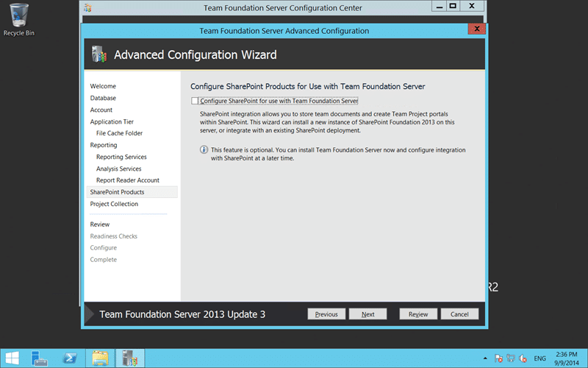Image resolution: width=588 pixels, height=368 pixels.
Task: Click the greyed-out Configure step
Action: 104,248
